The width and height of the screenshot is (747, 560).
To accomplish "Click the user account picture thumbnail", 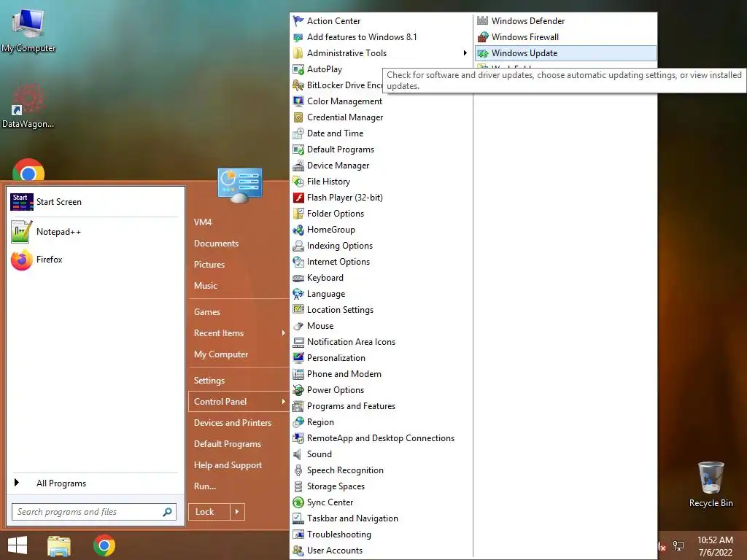I will 239,184.
